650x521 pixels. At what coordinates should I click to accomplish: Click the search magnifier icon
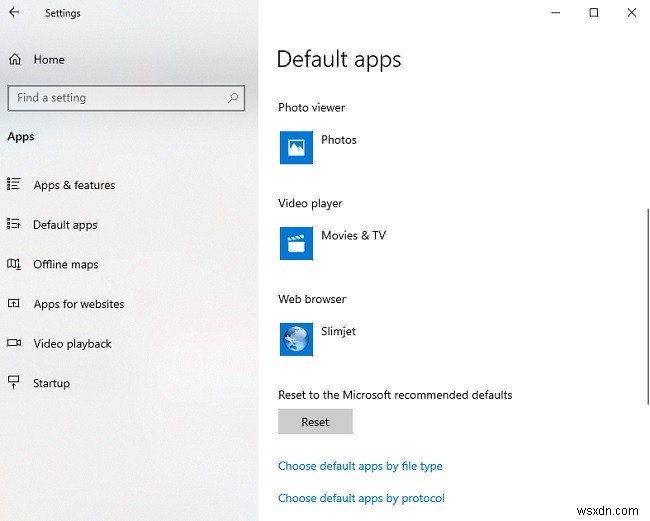(x=233, y=98)
